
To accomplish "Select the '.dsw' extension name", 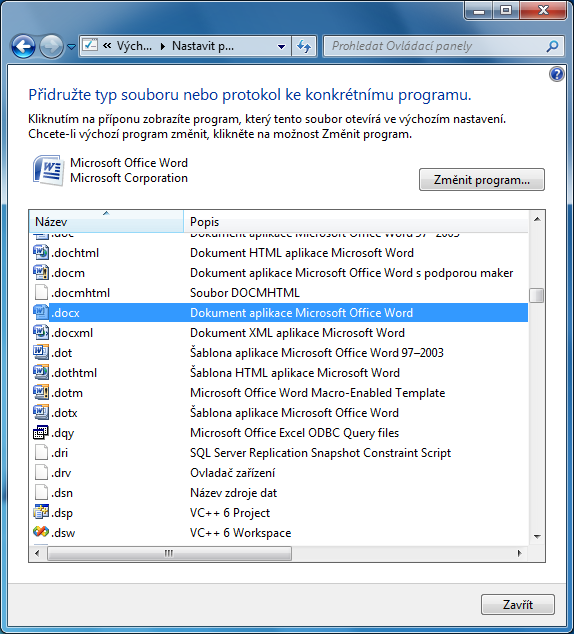I will point(63,533).
